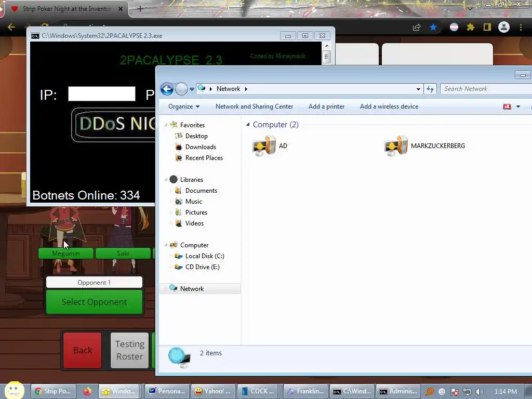Click the volume speaker tray icon
The image size is (532, 399).
480,392
